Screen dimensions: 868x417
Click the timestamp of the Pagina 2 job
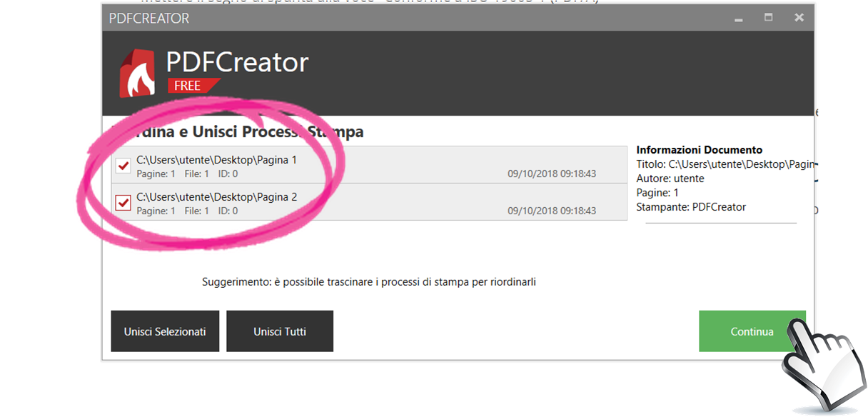point(551,211)
